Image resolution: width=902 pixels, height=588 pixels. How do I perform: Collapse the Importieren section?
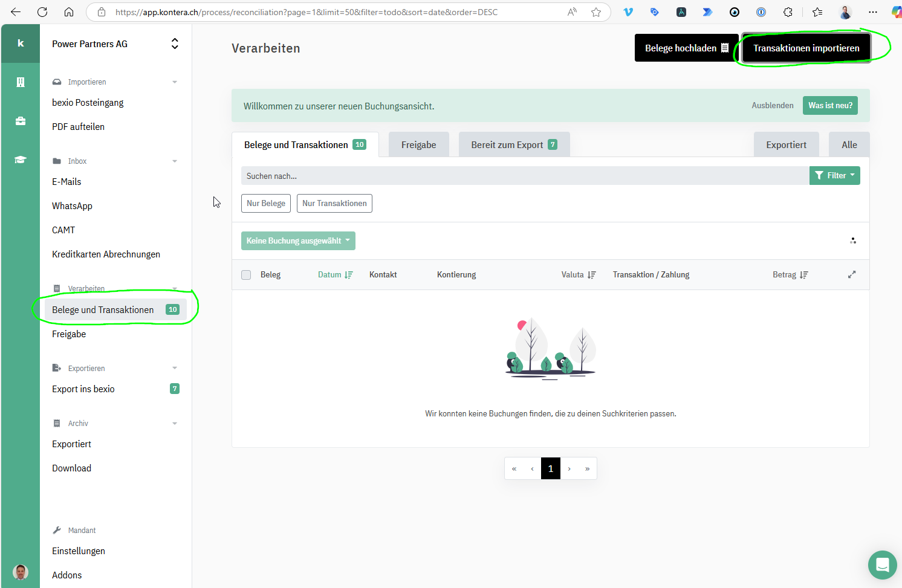pos(175,82)
